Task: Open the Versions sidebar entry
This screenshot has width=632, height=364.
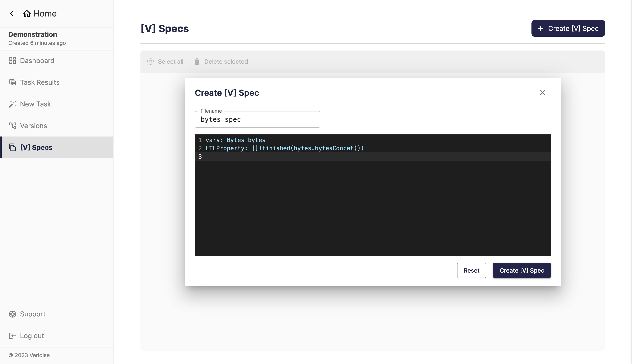Action: click(57, 126)
